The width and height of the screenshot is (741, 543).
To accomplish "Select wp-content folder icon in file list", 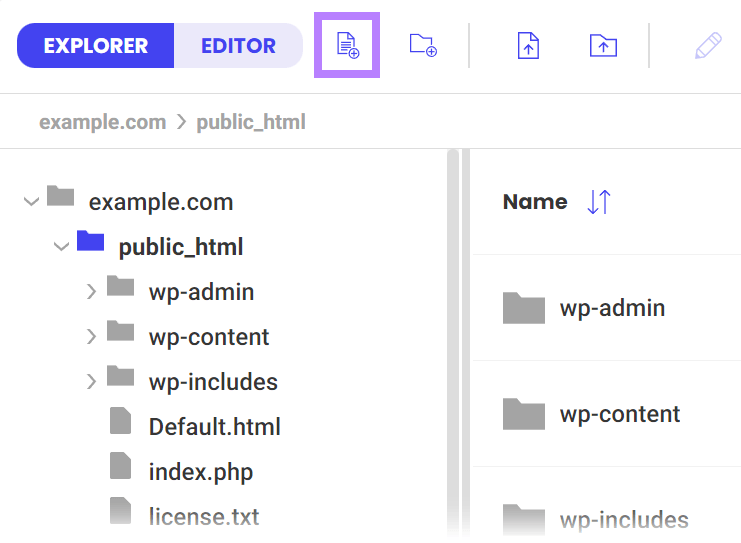I will pos(523,414).
